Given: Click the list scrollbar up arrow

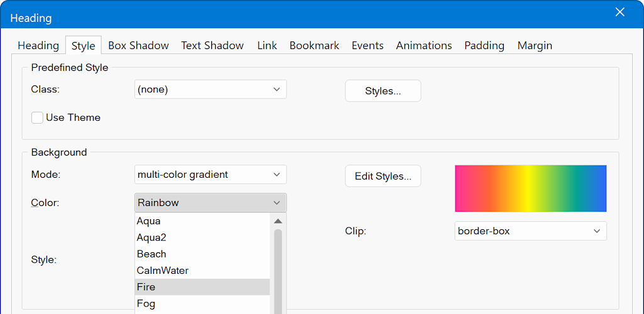Looking at the screenshot, I should [278, 221].
